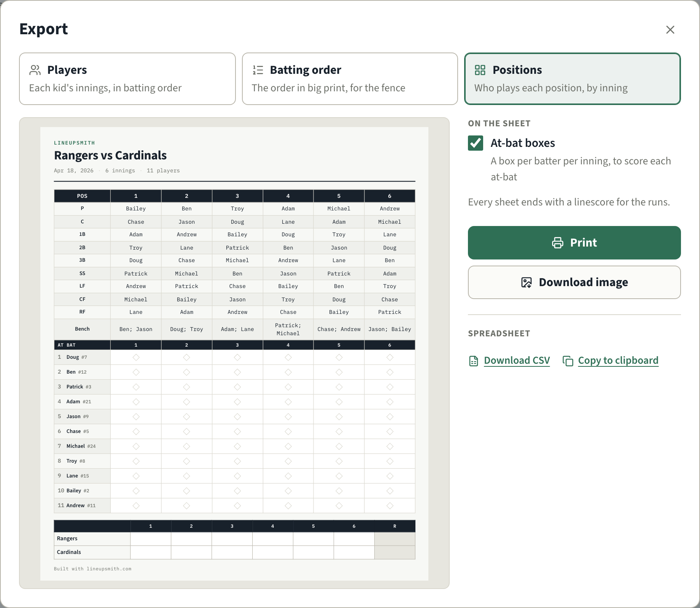The height and width of the screenshot is (608, 700).
Task: Open the Download CSV link
Action: pyautogui.click(x=517, y=360)
